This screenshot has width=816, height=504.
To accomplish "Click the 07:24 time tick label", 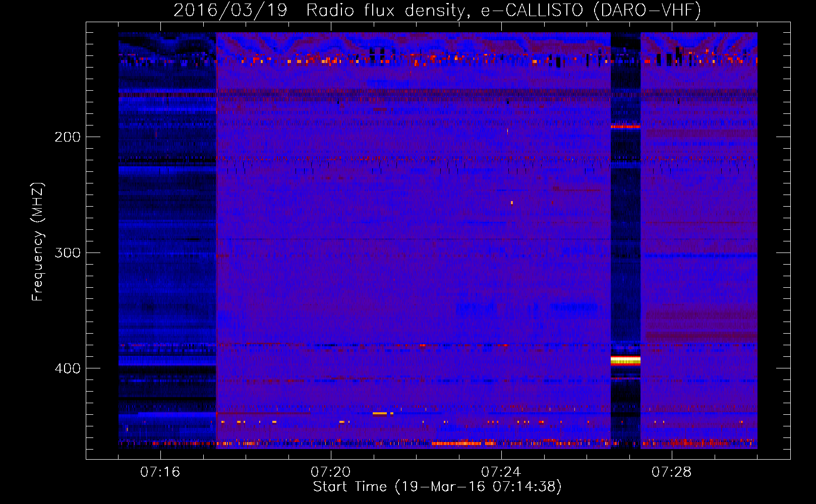I will pyautogui.click(x=501, y=472).
